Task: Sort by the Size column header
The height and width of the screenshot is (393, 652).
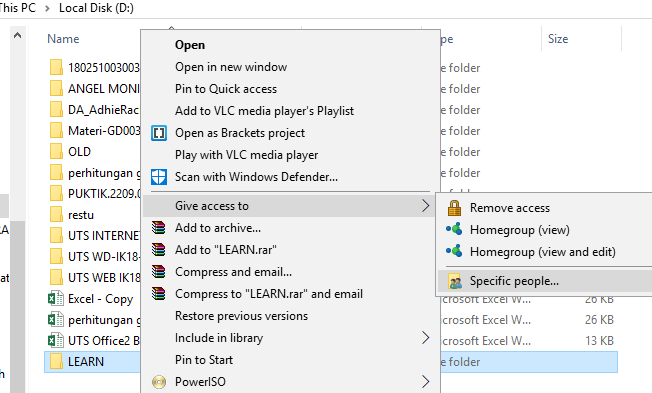Action: (x=558, y=39)
